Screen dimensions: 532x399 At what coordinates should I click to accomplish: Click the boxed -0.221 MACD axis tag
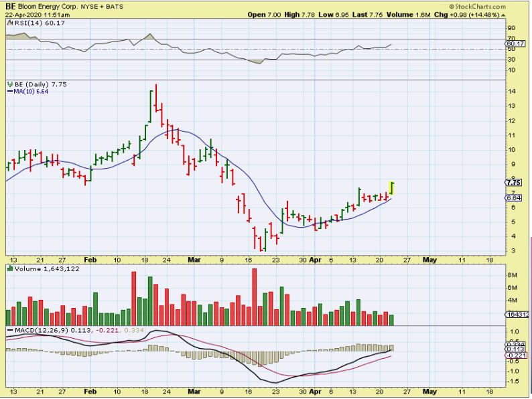[x=516, y=355]
